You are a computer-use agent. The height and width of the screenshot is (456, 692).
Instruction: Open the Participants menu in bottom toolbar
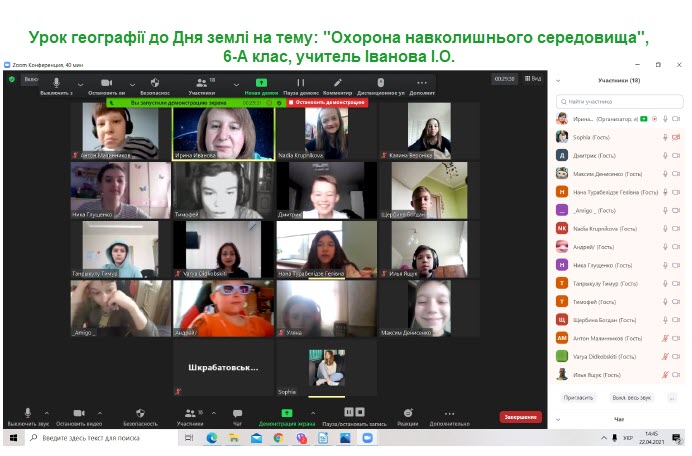click(188, 413)
